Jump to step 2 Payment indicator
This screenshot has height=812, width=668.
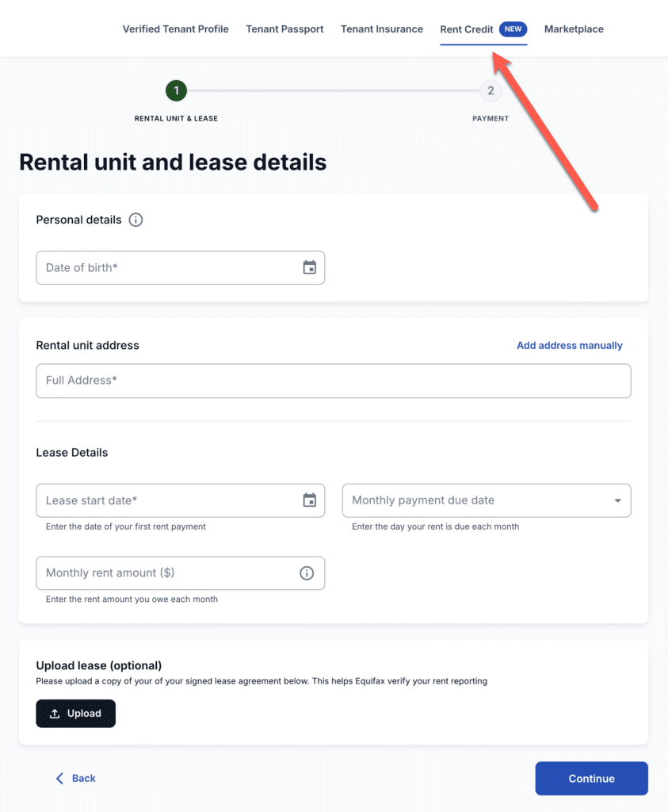coord(491,91)
